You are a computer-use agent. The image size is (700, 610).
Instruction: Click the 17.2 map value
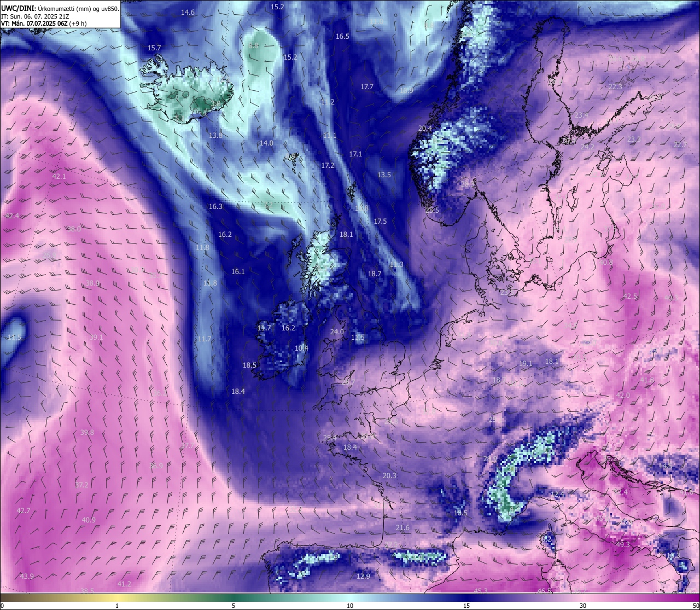coord(328,165)
